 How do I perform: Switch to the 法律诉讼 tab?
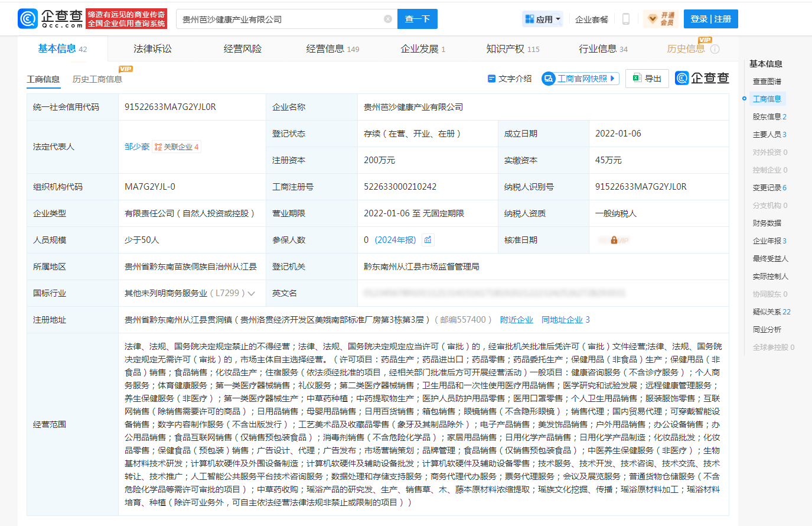tap(152, 49)
